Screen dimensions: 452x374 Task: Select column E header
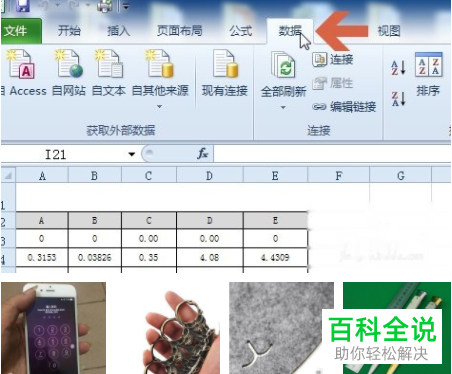(275, 176)
